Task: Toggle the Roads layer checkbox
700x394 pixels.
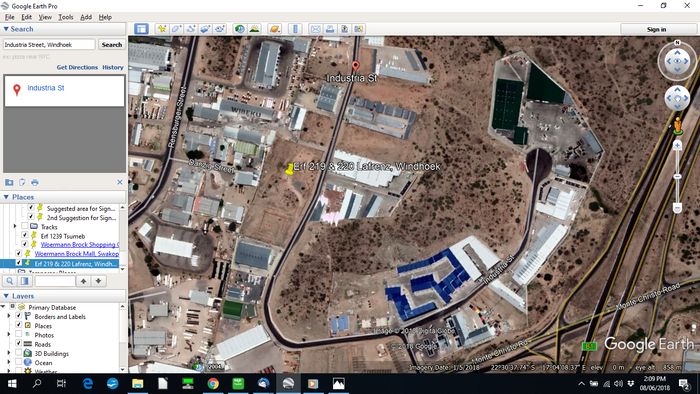Action: pos(18,344)
